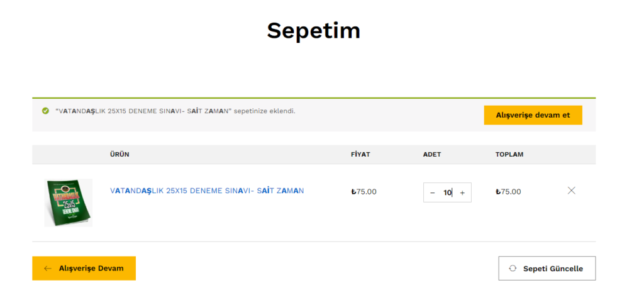Click the ÜRÜN column header
Viewport: 644px width, 290px height.
click(x=119, y=155)
